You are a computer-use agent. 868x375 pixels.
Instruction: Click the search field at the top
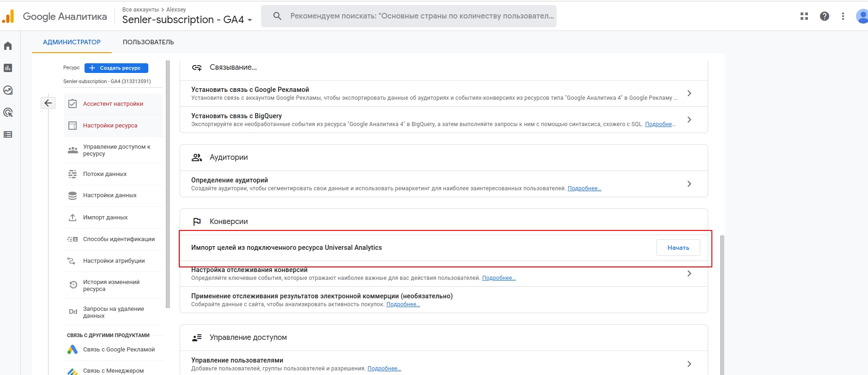(416, 16)
